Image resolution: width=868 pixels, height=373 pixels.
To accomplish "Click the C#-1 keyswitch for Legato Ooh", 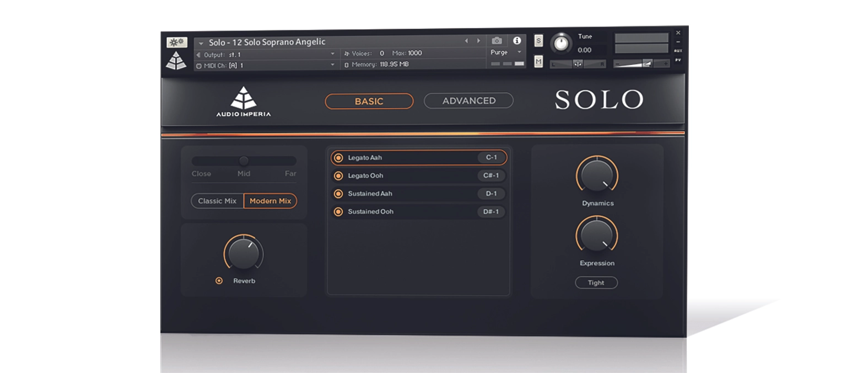I will coord(491,175).
